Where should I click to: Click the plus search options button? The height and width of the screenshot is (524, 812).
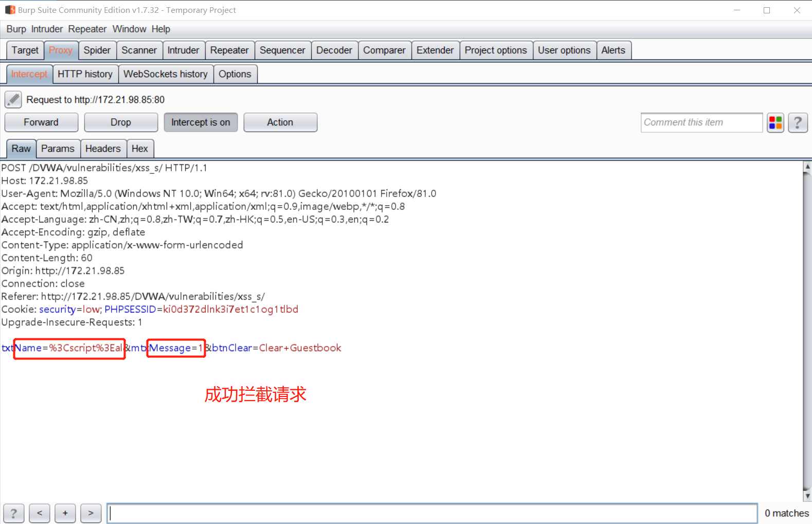(x=65, y=513)
